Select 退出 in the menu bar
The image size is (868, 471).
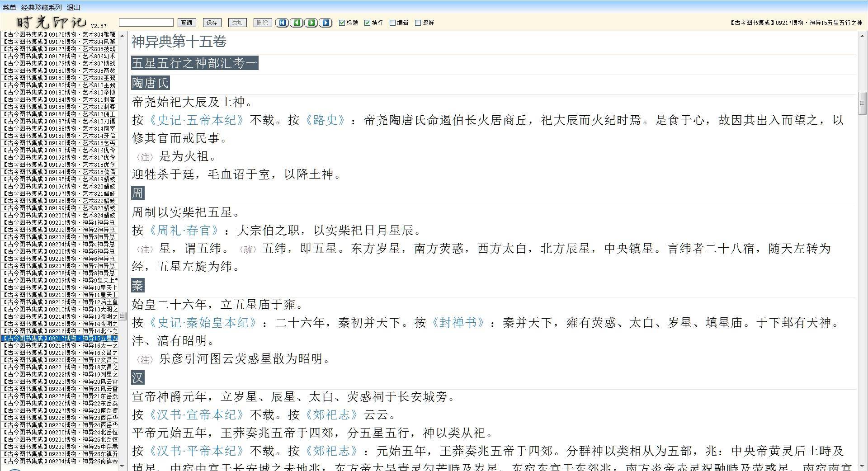pyautogui.click(x=73, y=7)
